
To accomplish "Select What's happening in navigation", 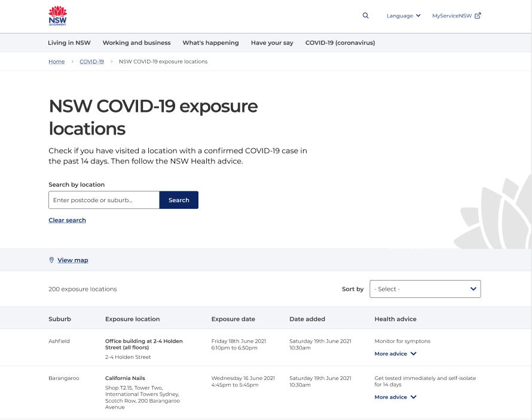I will tap(210, 43).
